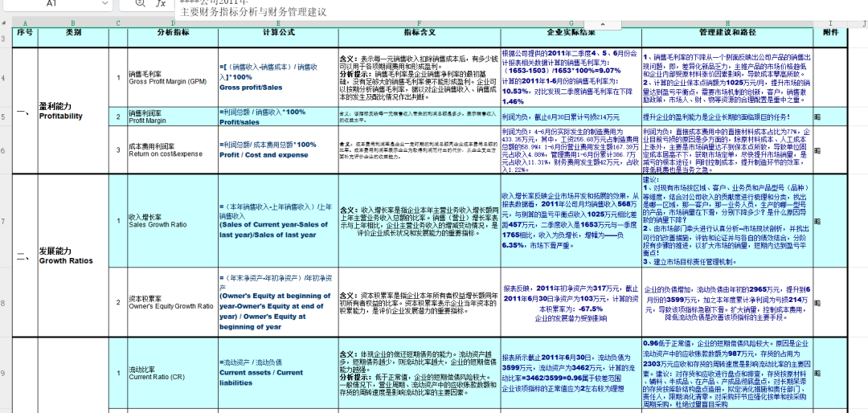Viewport: 868px width, 413px height.
Task: Open the fx insert function icon
Action: click(x=161, y=3)
